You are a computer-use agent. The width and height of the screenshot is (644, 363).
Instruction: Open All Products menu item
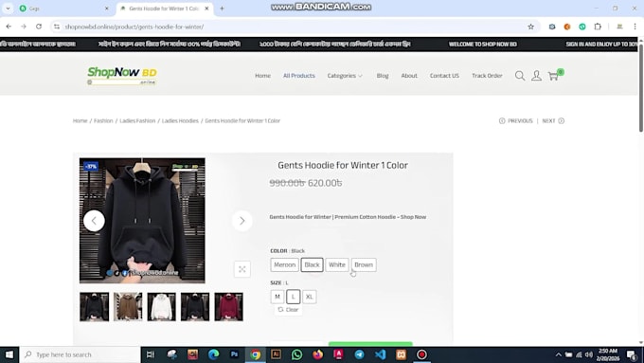tap(299, 76)
